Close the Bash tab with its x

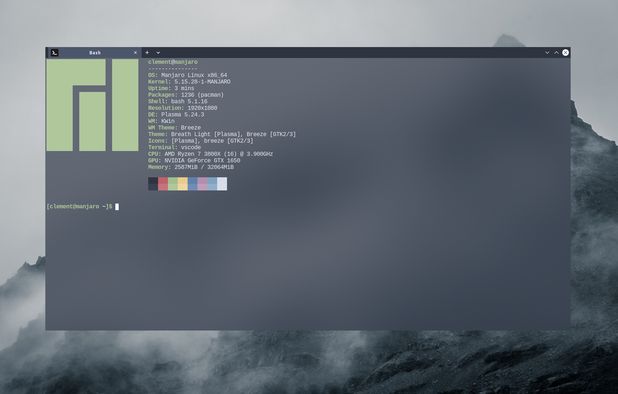136,52
